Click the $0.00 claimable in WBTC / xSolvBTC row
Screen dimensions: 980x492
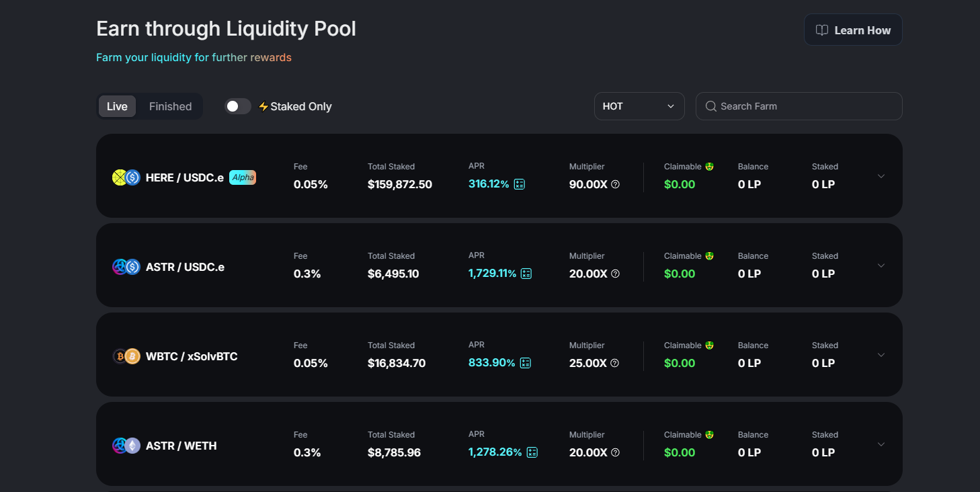click(x=680, y=364)
